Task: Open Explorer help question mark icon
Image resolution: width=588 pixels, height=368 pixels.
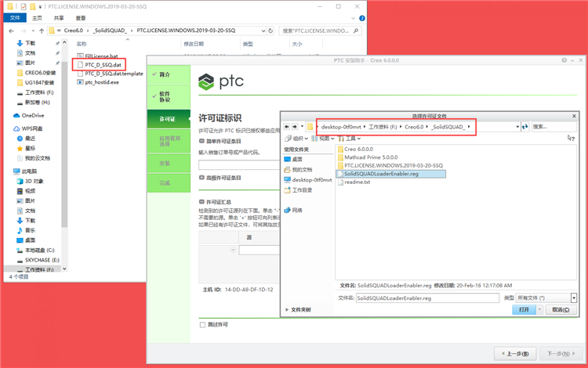Action: (362, 18)
